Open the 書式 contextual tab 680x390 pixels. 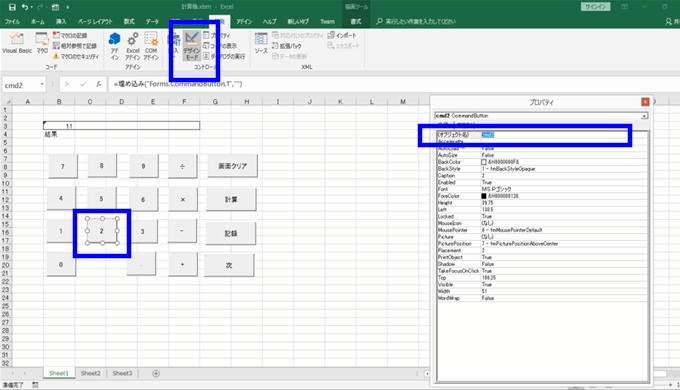coord(356,21)
